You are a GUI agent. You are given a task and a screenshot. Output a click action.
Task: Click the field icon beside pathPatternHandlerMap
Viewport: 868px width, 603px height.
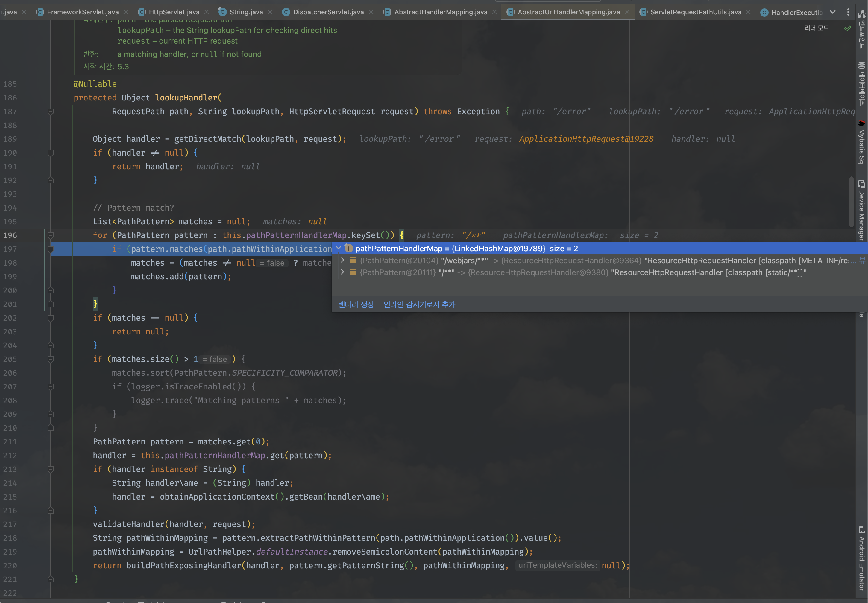click(x=349, y=248)
